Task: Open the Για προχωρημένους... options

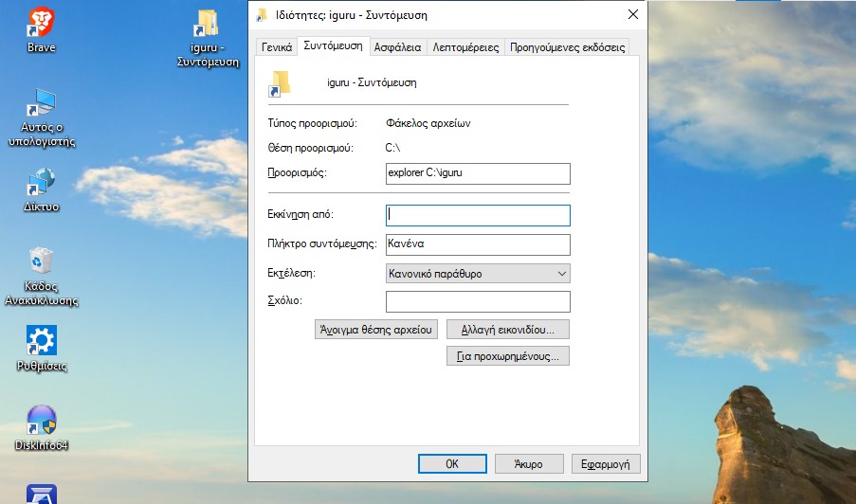Action: [x=508, y=356]
